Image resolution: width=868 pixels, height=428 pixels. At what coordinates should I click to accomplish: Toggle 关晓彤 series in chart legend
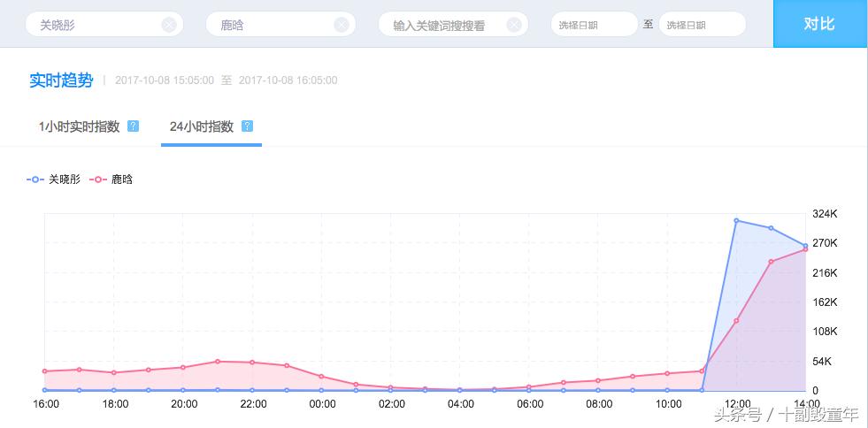tap(55, 179)
